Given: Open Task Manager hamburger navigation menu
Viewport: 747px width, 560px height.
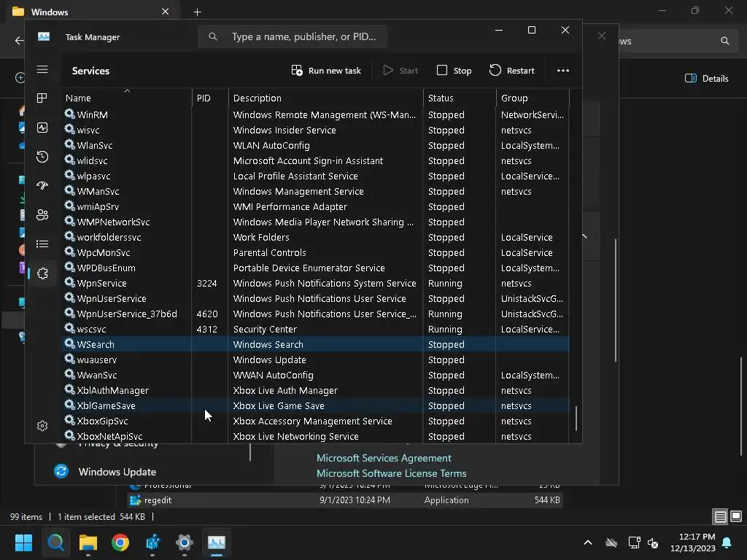Looking at the screenshot, I should (x=42, y=70).
